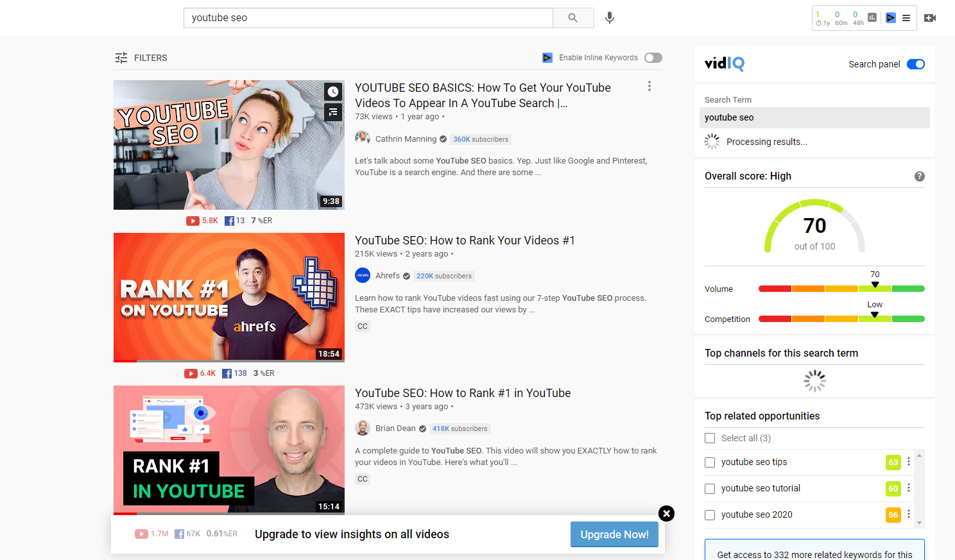The height and width of the screenshot is (560, 955).
Task: Click the 60m stat in vidIQ bar
Action: [x=841, y=19]
